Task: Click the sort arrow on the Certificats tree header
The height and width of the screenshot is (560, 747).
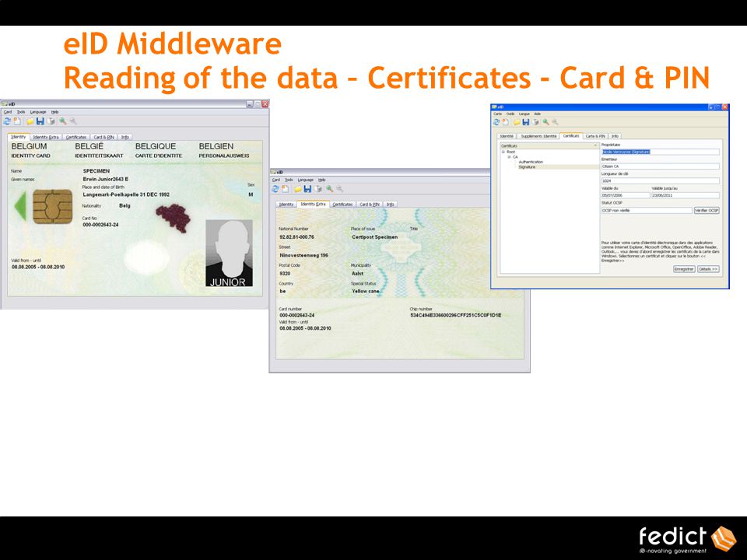Action: 595,145
